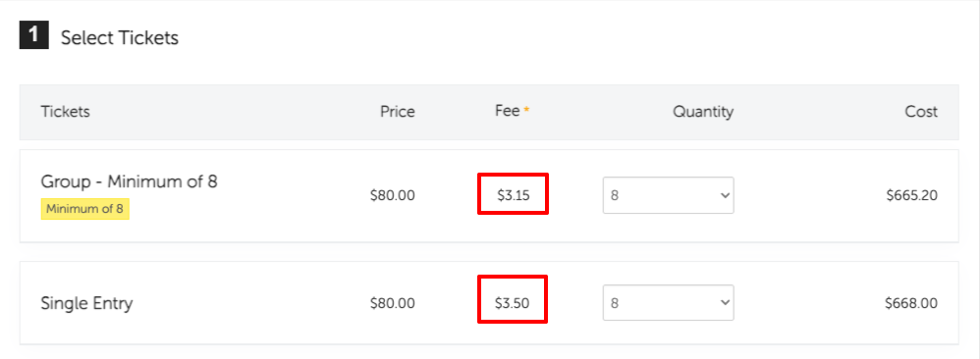Open the Single Entry quantity dropdown

(x=668, y=303)
